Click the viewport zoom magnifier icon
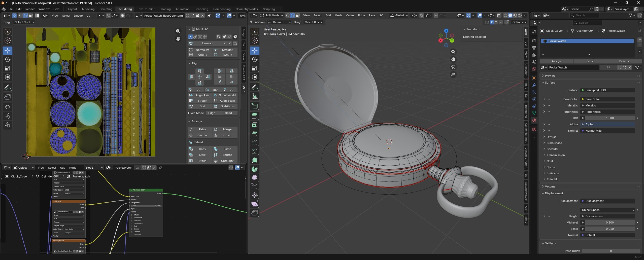The image size is (644, 260). [453, 52]
